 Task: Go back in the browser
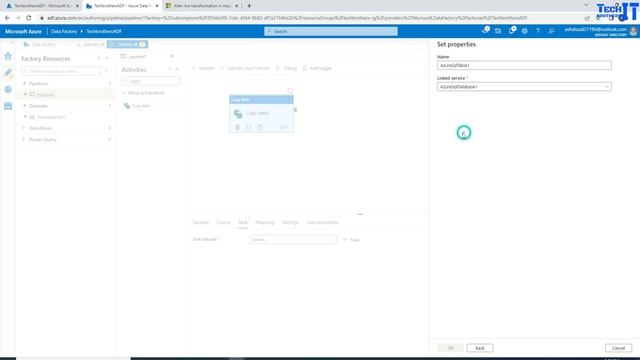tap(7, 18)
